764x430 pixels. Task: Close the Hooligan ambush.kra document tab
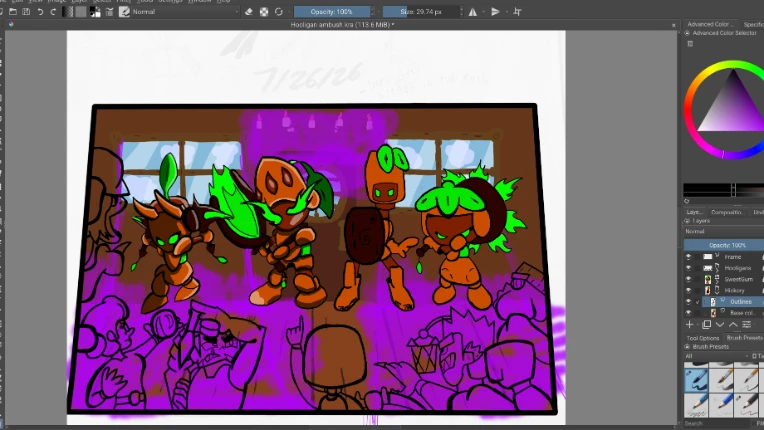(674, 25)
